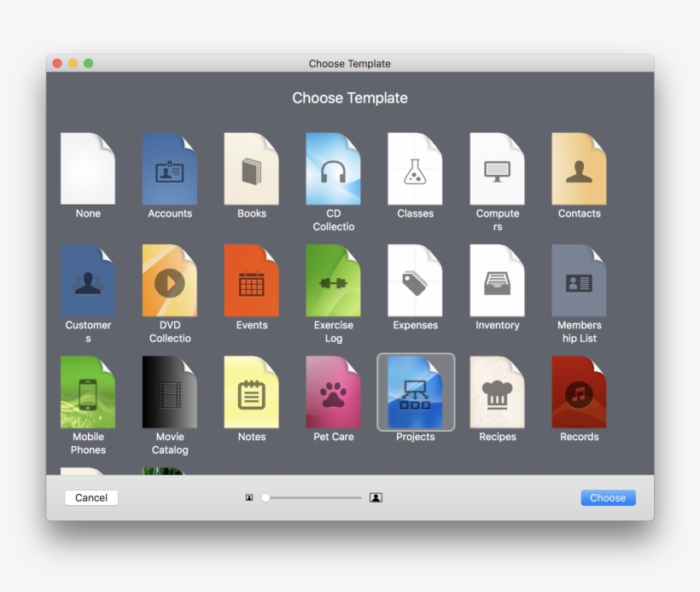Viewport: 700px width, 592px height.
Task: Click the blue Choose button
Action: [x=608, y=497]
